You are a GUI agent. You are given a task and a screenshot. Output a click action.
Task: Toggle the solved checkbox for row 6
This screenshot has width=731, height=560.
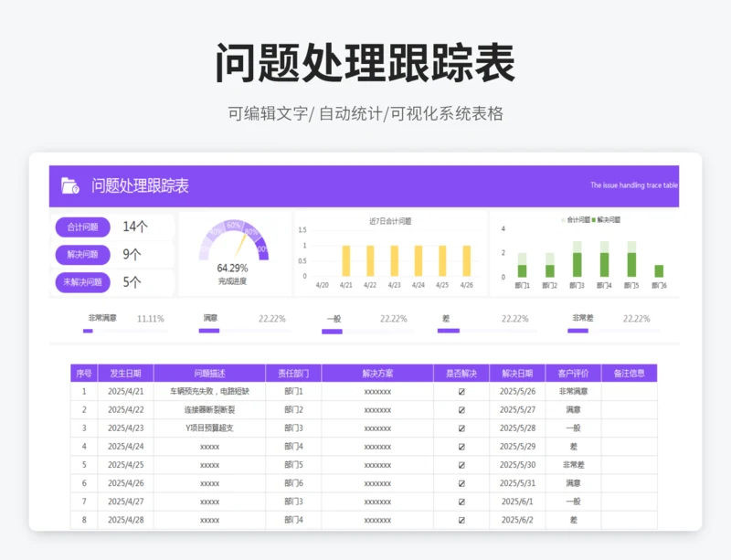point(461,483)
